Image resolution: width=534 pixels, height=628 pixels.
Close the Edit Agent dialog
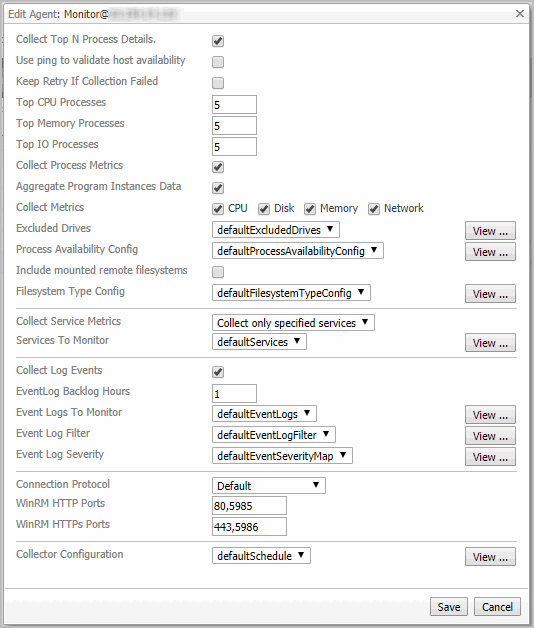pos(520,14)
